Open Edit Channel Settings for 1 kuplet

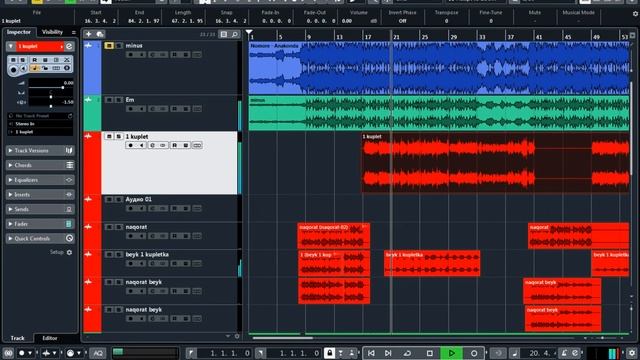point(69,46)
